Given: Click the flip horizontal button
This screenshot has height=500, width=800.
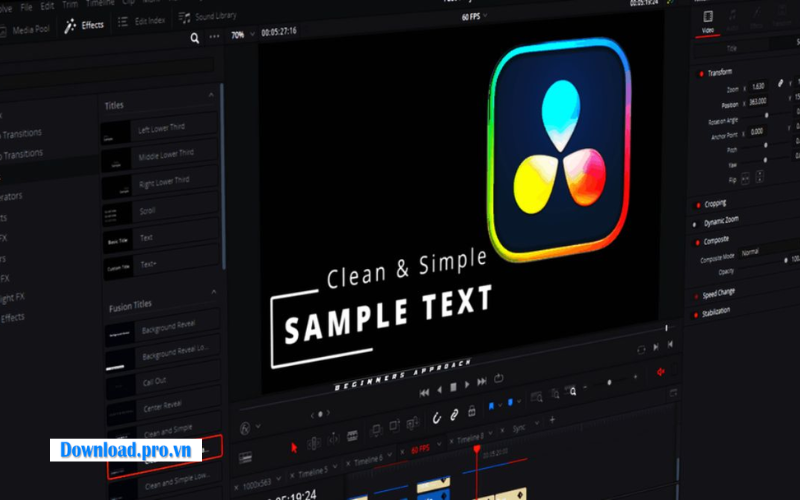Looking at the screenshot, I should coord(745,179).
